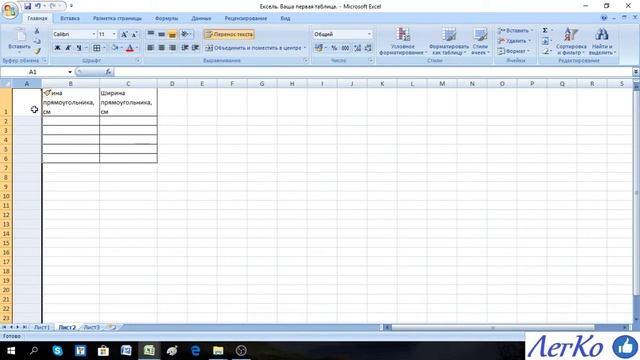Open Найти и выделить menu
The height and width of the screenshot is (360, 640).
(x=602, y=41)
